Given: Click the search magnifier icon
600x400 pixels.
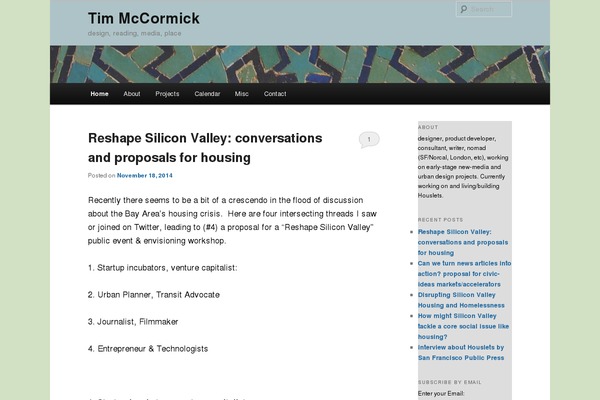Looking at the screenshot, I should point(463,9).
